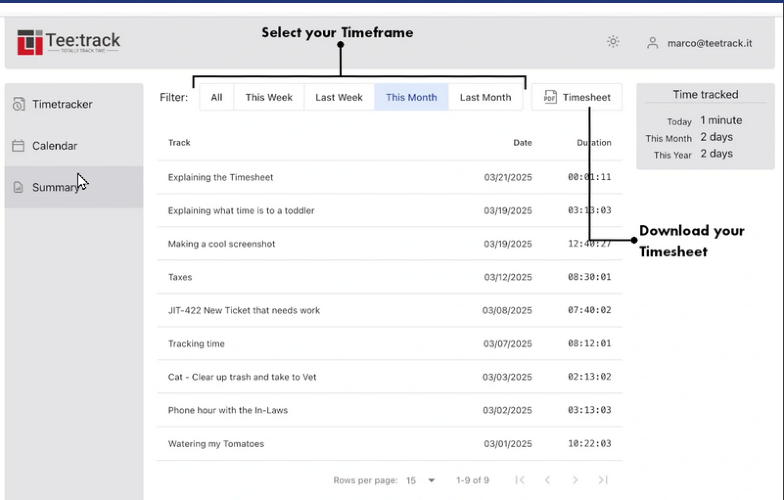Viewport: 784px width, 500px height.
Task: Select 'Watering my Tomatoes' track
Action: [x=216, y=444]
